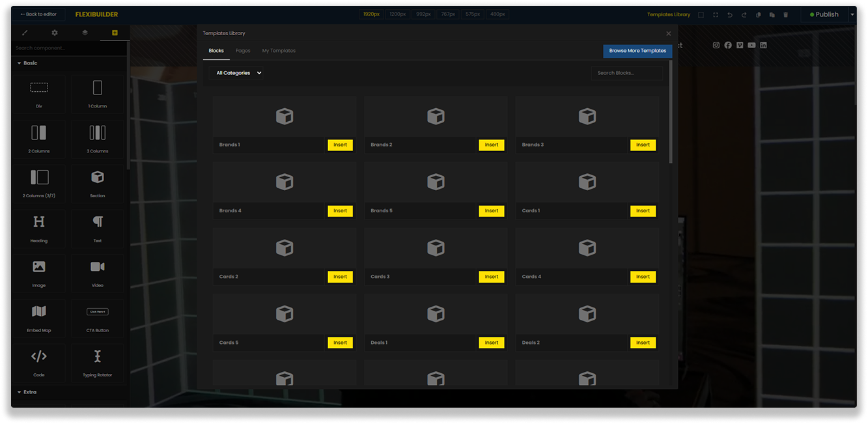
Task: Add a 1 Column component
Action: [x=98, y=93]
